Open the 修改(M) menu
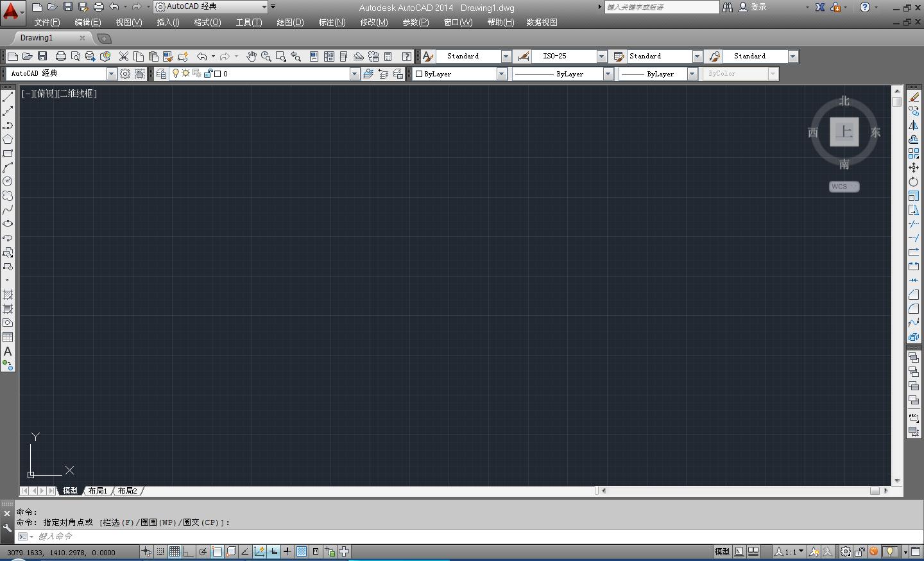The height and width of the screenshot is (561, 924). [374, 22]
